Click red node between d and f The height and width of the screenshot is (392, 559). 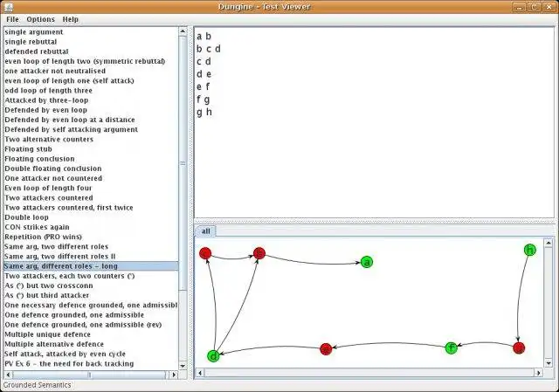326,349
